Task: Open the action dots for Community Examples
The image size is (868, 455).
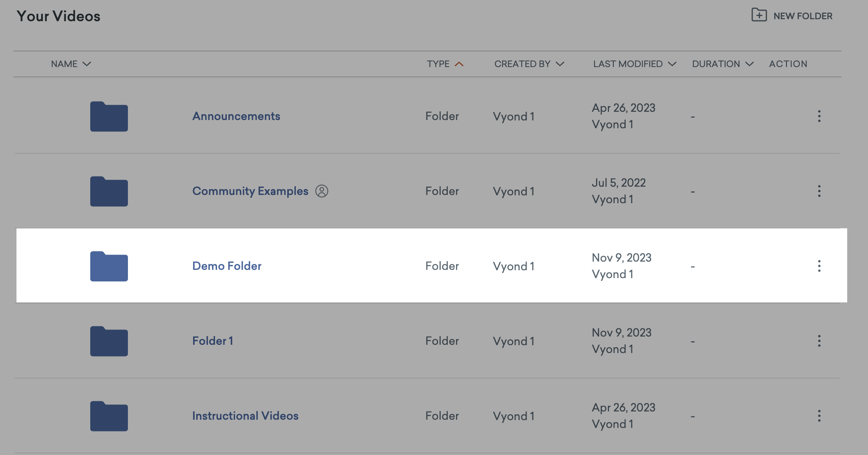Action: [819, 191]
